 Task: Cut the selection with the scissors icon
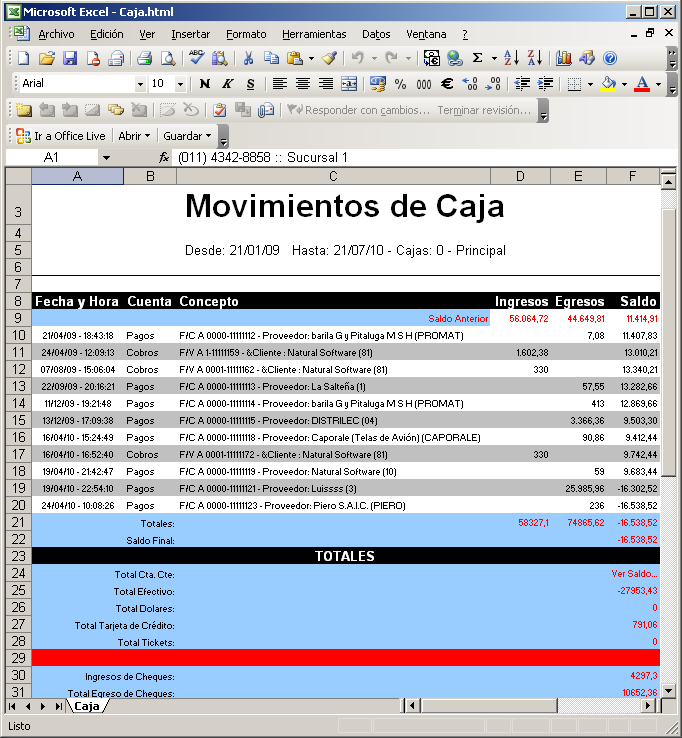248,58
